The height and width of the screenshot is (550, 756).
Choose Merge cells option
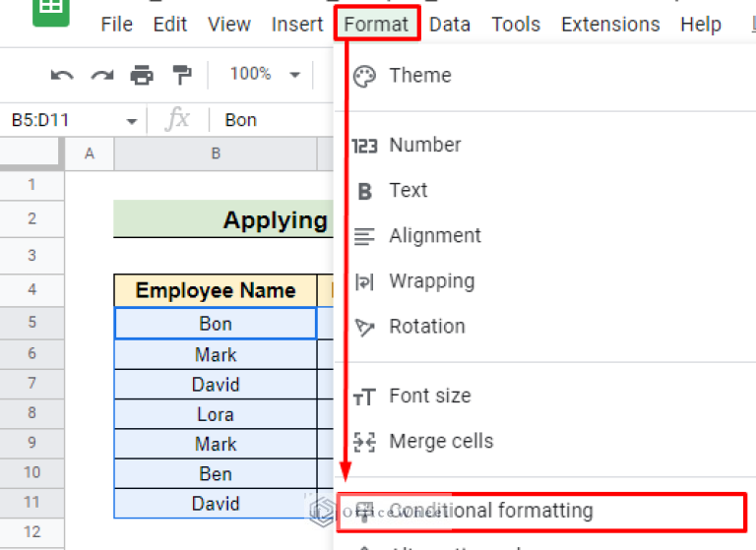point(441,442)
